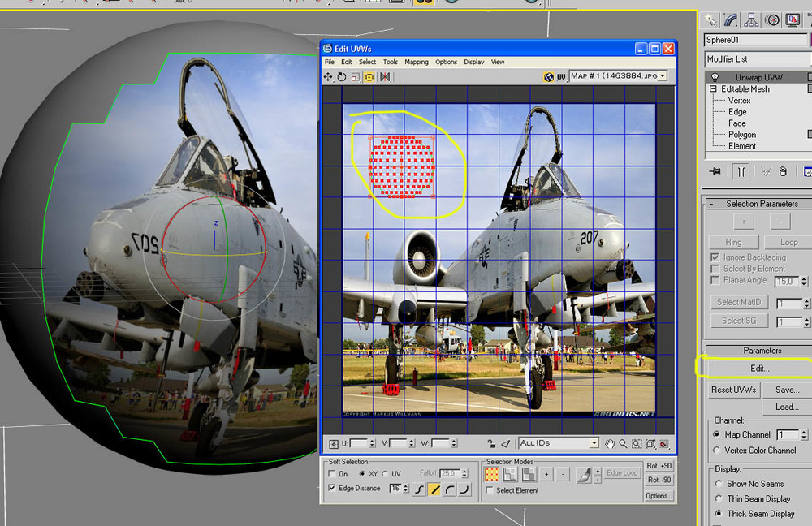The width and height of the screenshot is (812, 526).
Task: Open the Modify command panel tab
Action: [x=731, y=20]
